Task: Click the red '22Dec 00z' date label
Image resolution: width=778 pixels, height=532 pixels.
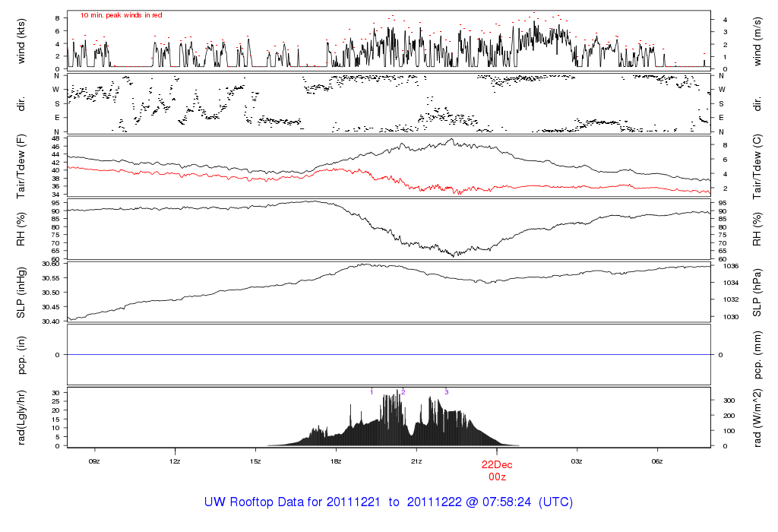Action: (x=497, y=469)
